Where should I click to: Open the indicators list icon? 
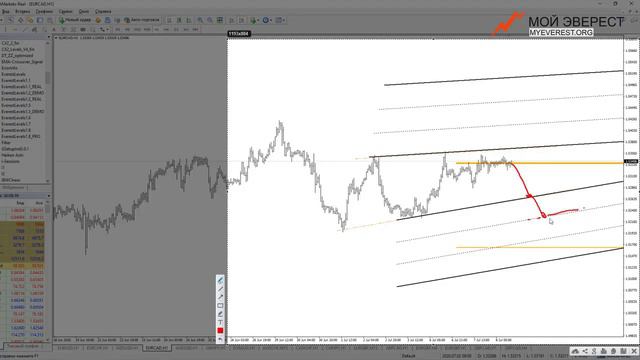coord(253,20)
